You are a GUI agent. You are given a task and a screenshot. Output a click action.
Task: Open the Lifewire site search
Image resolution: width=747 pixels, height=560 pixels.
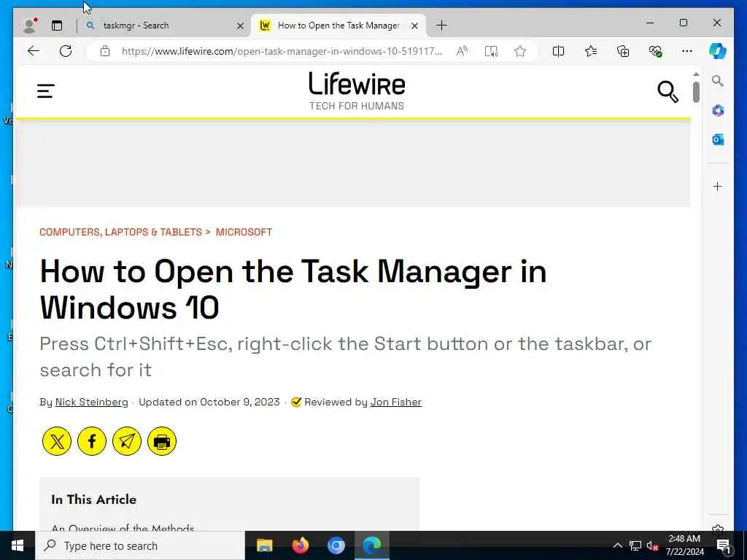click(668, 91)
